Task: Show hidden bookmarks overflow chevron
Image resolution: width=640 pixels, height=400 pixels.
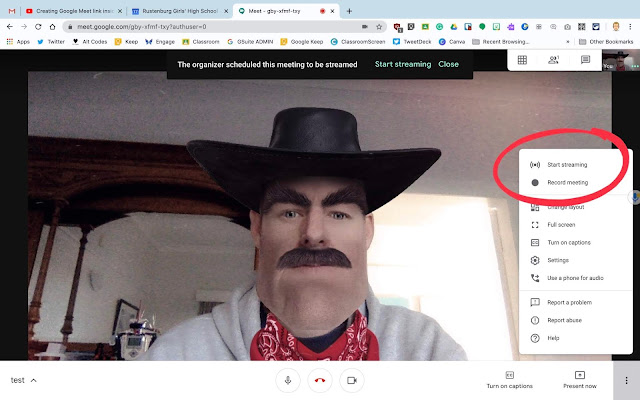Action: [568, 42]
